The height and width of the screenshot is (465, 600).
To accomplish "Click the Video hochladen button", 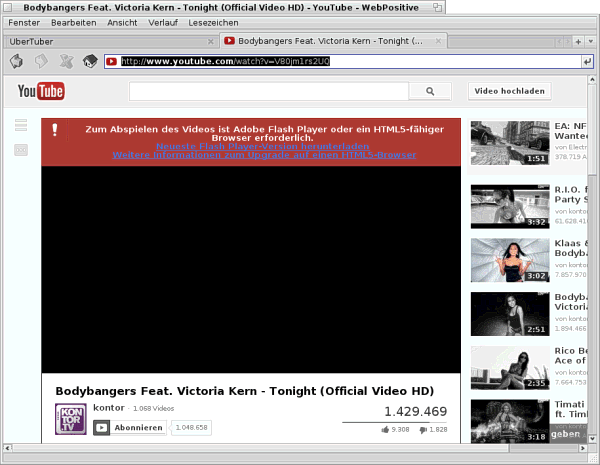I will pyautogui.click(x=509, y=91).
